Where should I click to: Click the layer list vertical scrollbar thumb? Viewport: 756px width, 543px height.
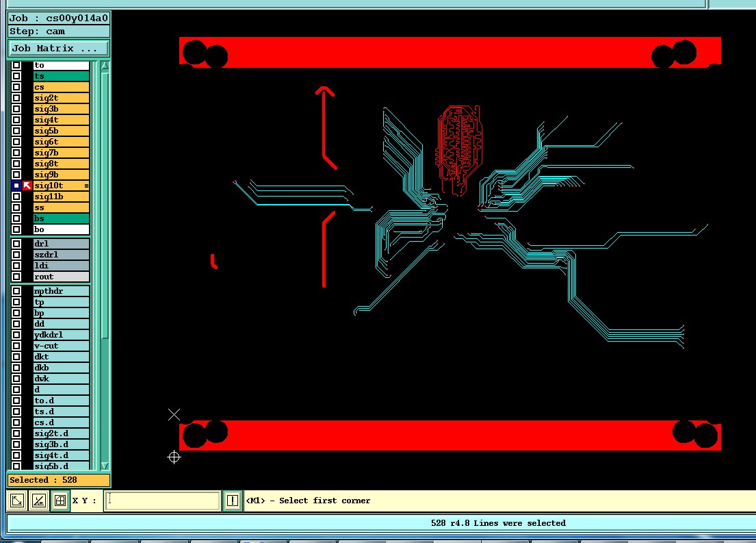click(x=105, y=205)
